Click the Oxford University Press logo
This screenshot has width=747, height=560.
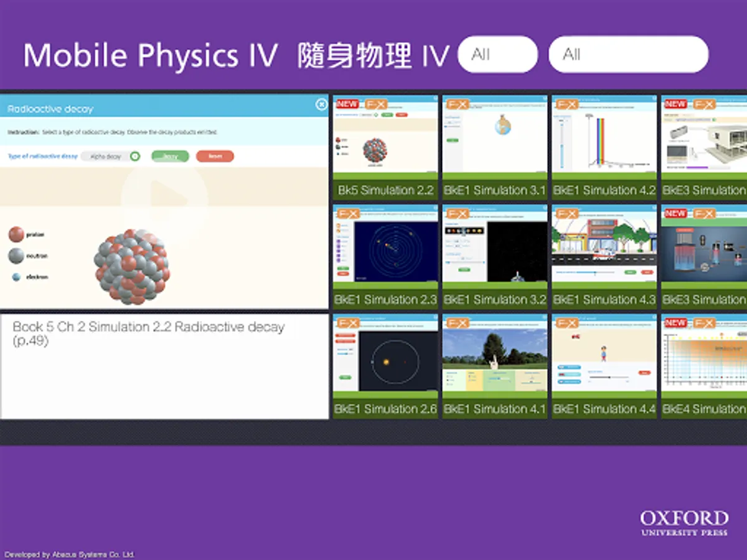click(684, 523)
